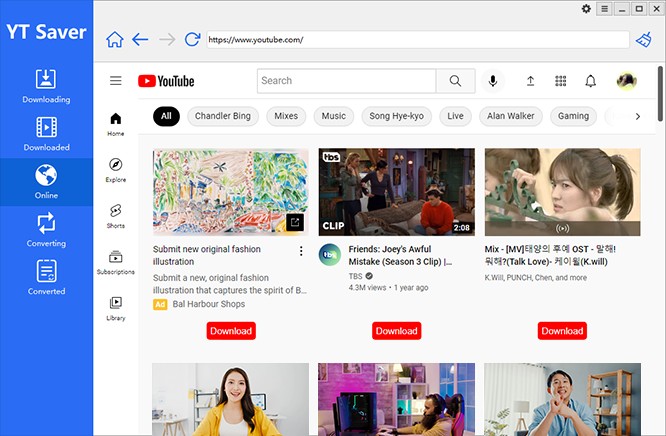Open Subscriptions in YouTube sidebar
Screen dimensions: 666x436
point(116,262)
